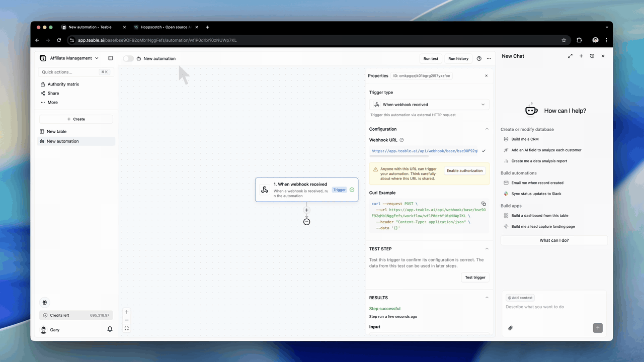Expand the chat panel to fullscreen
Viewport: 644px width, 362px height.
570,56
